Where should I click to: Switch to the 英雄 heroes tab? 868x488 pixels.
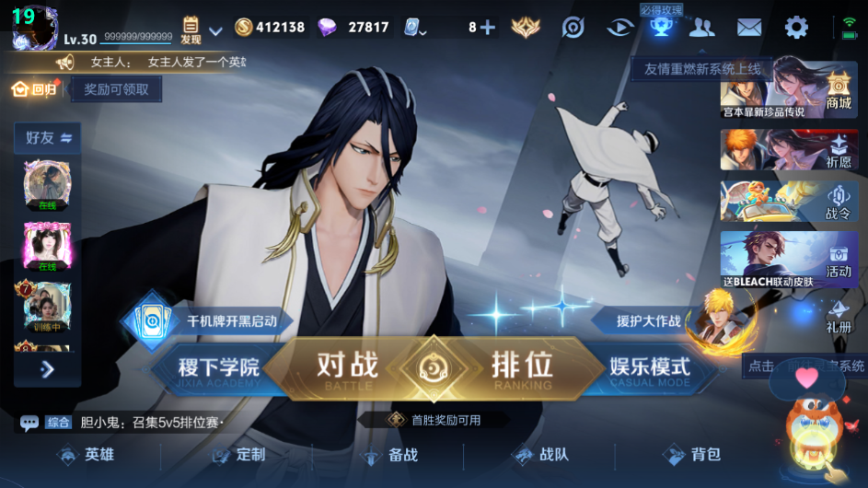(x=87, y=456)
